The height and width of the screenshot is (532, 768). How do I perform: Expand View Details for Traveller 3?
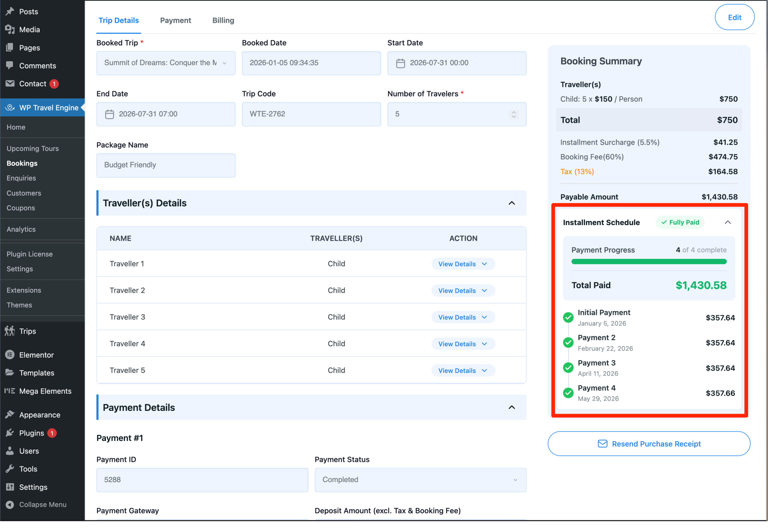pos(463,317)
